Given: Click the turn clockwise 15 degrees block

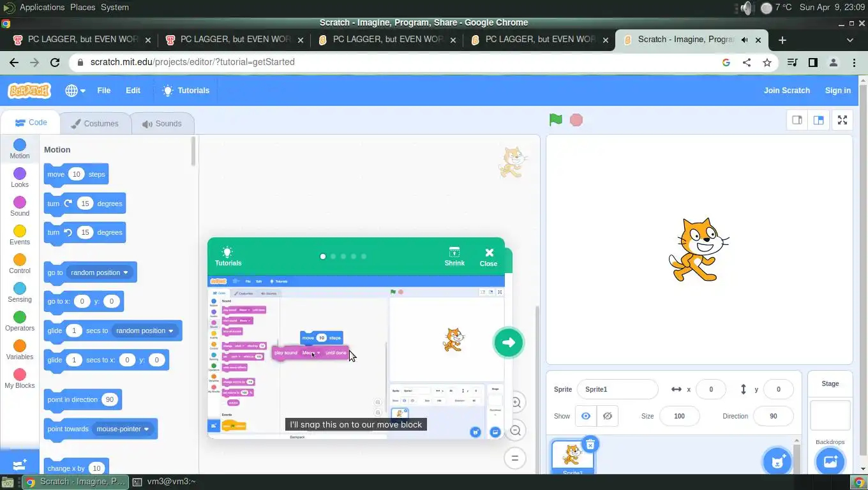Looking at the screenshot, I should pos(84,204).
